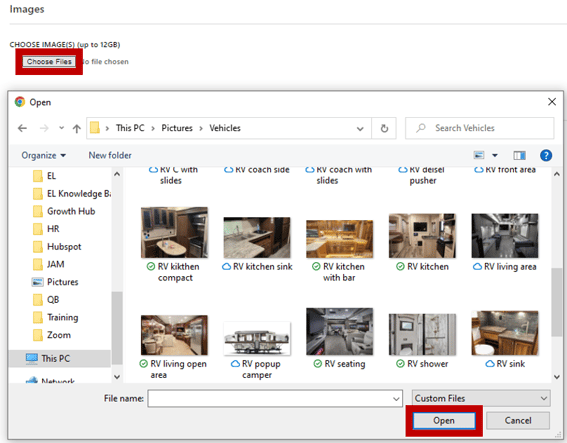This screenshot has height=443, width=567.
Task: Close the Open dialog with X
Action: tap(552, 102)
